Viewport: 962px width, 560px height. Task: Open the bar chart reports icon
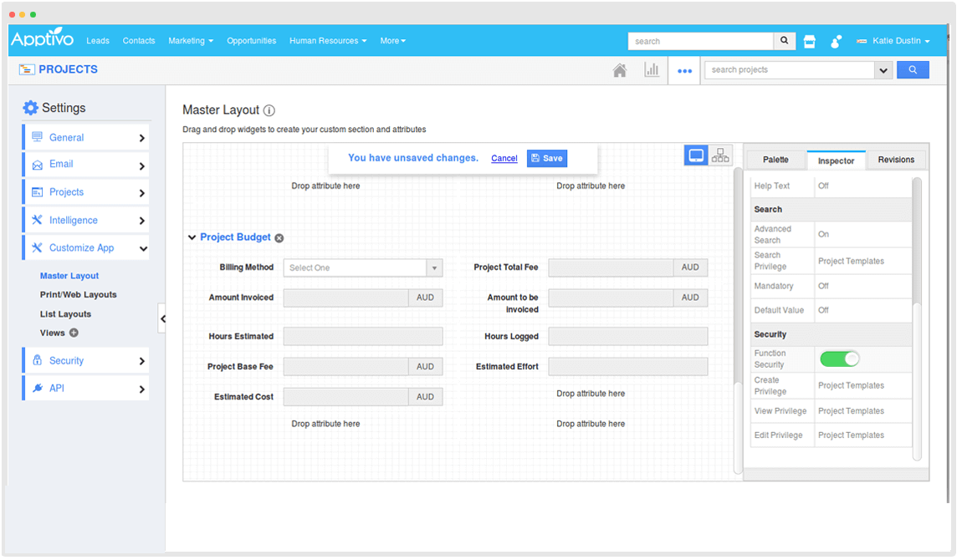pos(652,70)
